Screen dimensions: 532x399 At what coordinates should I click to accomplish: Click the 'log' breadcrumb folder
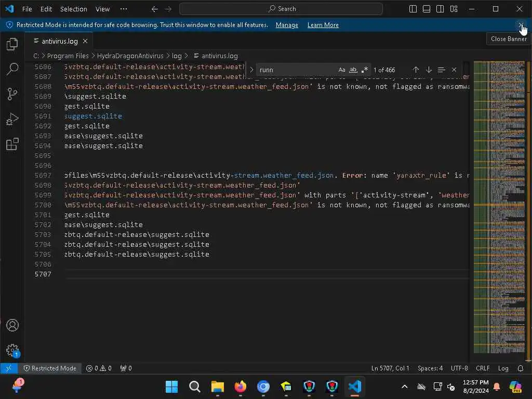pos(177,56)
